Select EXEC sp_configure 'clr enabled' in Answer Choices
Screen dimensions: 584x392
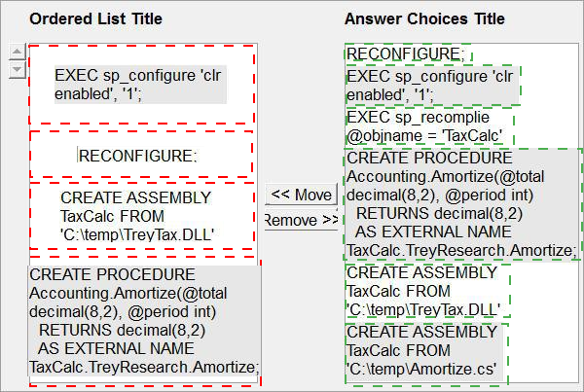coord(432,86)
